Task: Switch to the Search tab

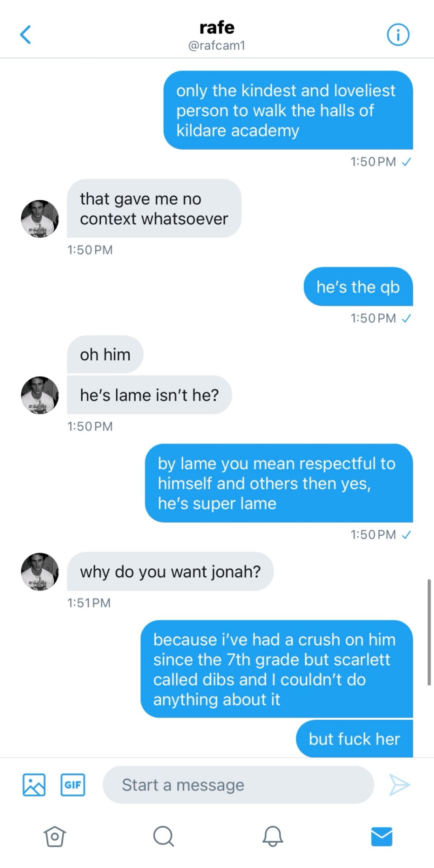Action: pos(163,836)
